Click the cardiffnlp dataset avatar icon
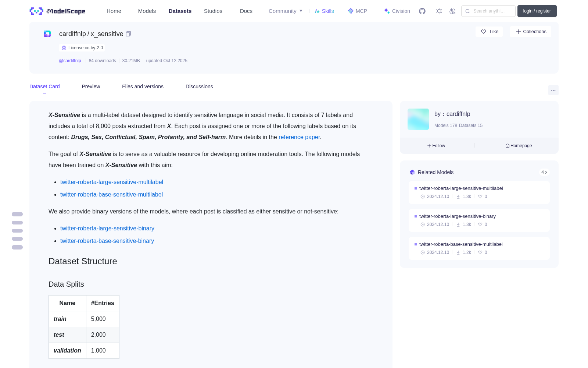 point(47,34)
